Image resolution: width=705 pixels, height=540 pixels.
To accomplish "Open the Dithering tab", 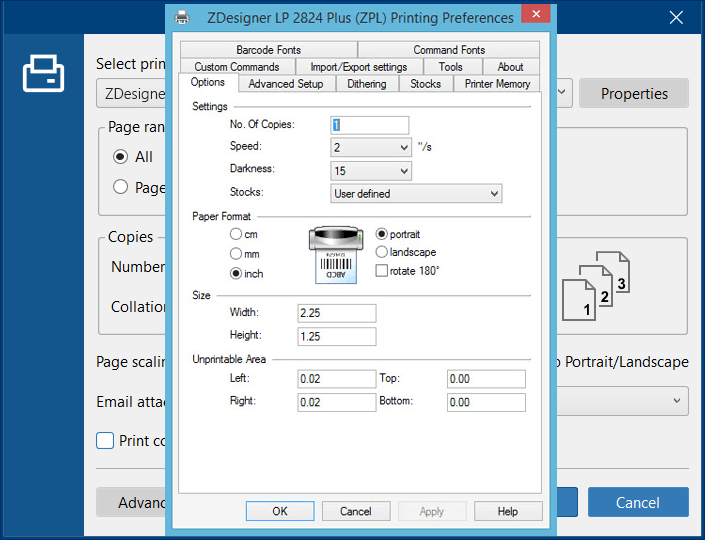I will [x=367, y=84].
